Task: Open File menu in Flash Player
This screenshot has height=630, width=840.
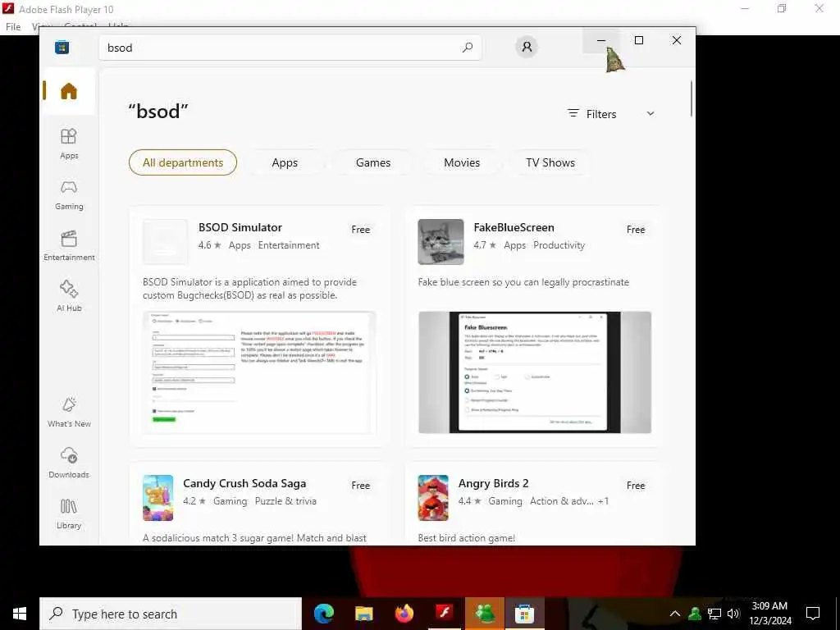Action: [13, 27]
